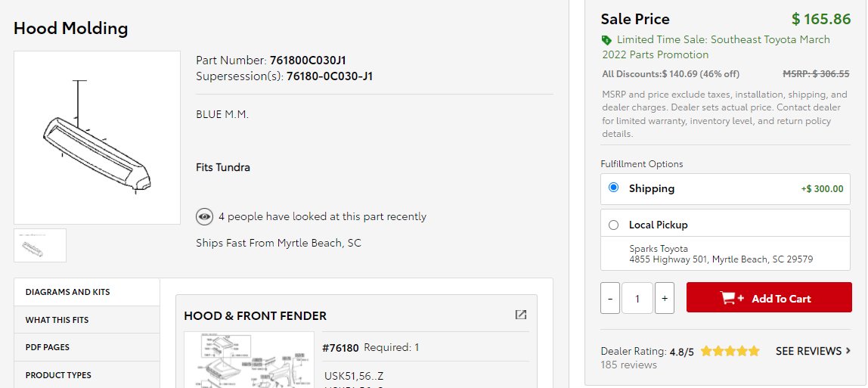Open the Diagrams and Kits tab

(x=87, y=292)
